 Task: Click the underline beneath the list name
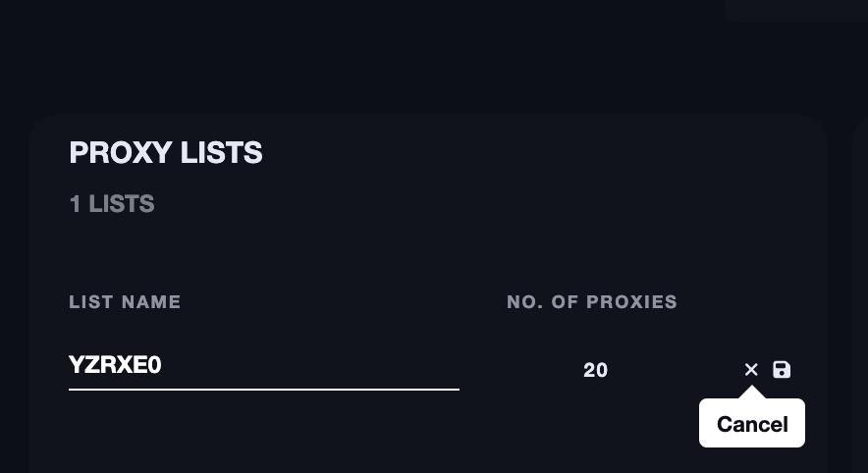click(263, 389)
